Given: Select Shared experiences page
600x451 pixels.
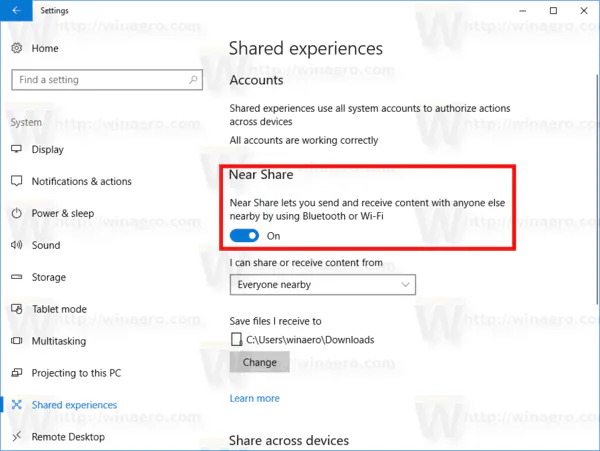Looking at the screenshot, I should [74, 405].
